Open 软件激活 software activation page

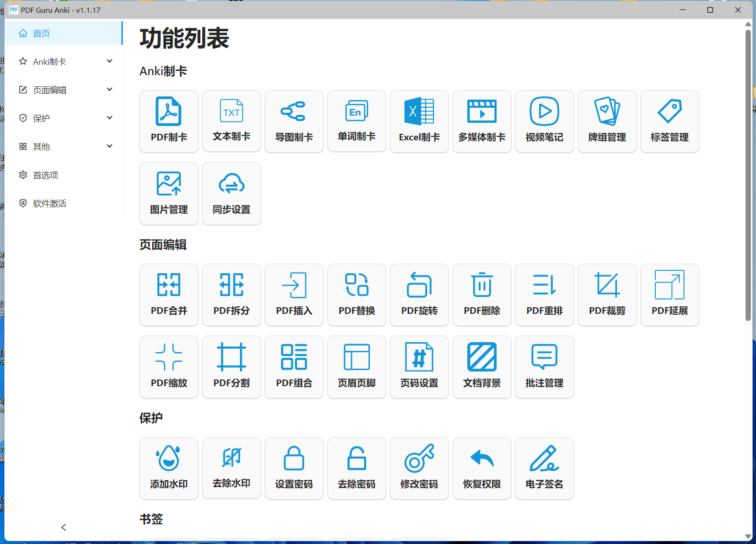click(63, 203)
